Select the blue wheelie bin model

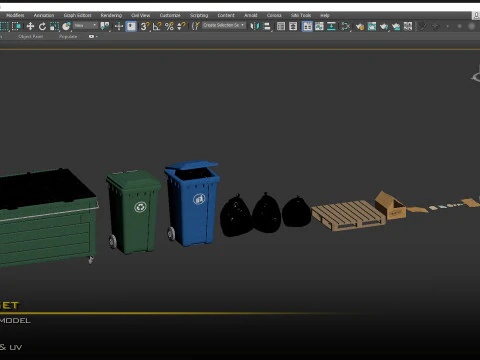click(x=192, y=204)
